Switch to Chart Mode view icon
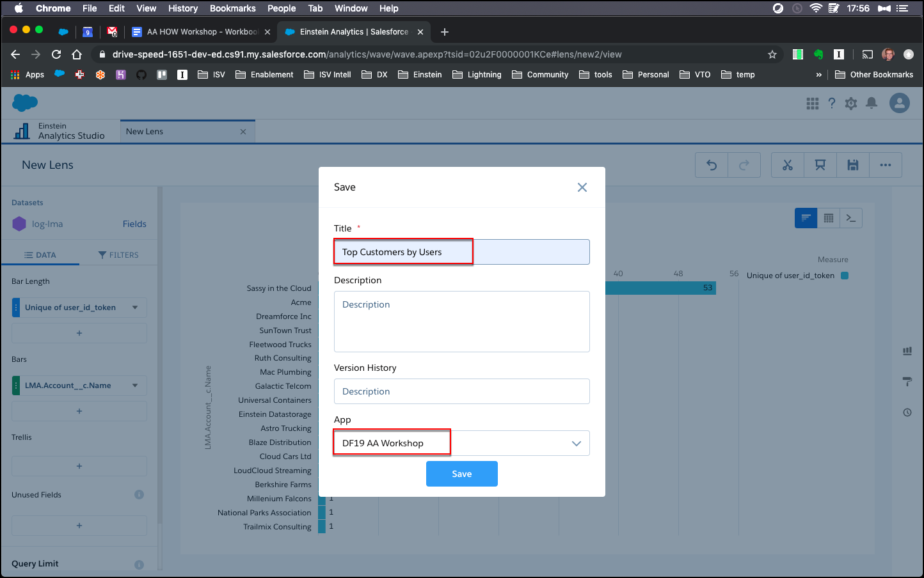924x578 pixels. point(806,218)
